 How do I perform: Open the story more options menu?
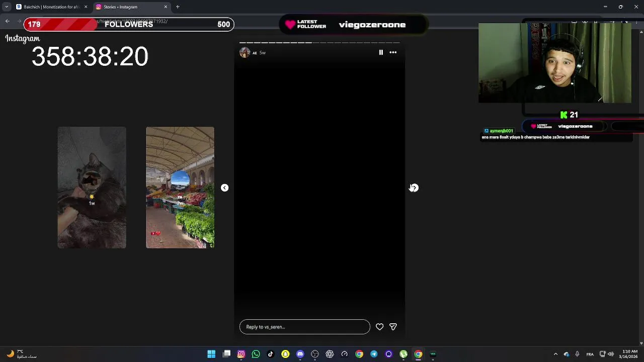click(393, 52)
